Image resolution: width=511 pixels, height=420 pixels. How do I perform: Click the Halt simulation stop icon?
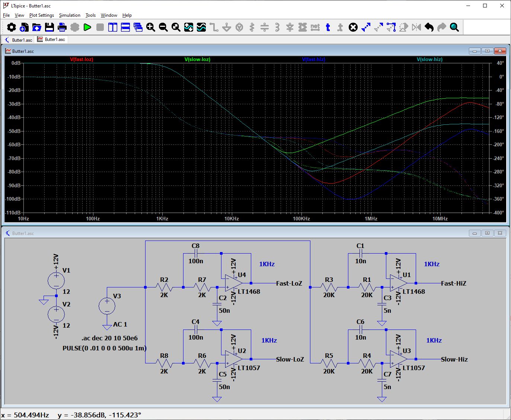(100, 27)
